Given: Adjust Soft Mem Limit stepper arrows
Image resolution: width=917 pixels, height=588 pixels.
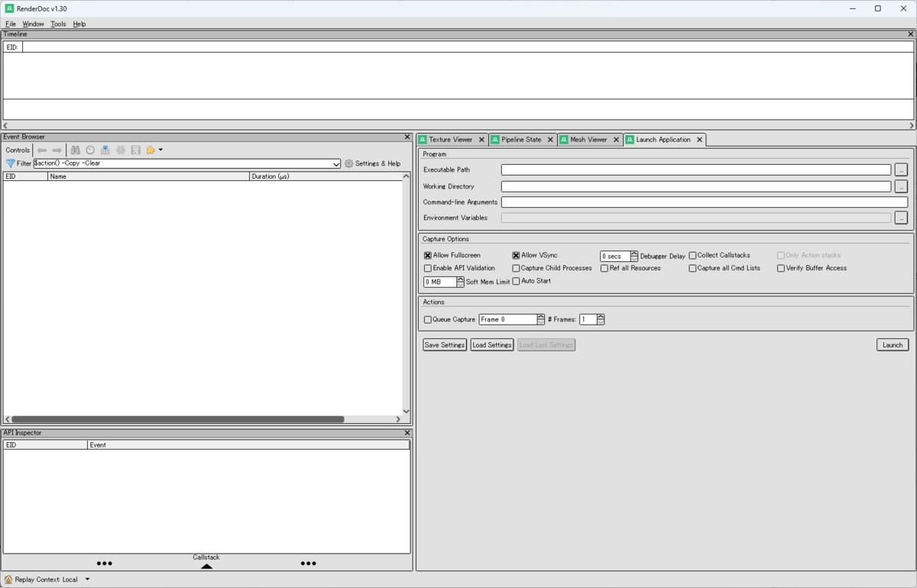Looking at the screenshot, I should pyautogui.click(x=460, y=282).
